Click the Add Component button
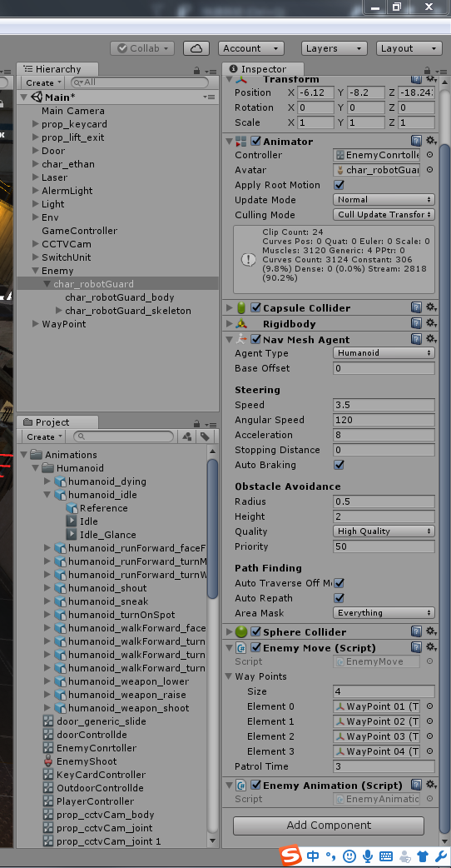 click(329, 826)
